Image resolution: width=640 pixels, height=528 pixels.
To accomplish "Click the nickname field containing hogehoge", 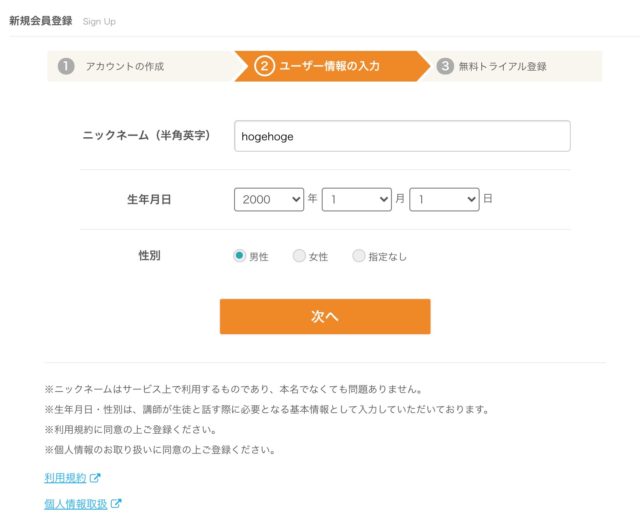I will click(x=402, y=136).
